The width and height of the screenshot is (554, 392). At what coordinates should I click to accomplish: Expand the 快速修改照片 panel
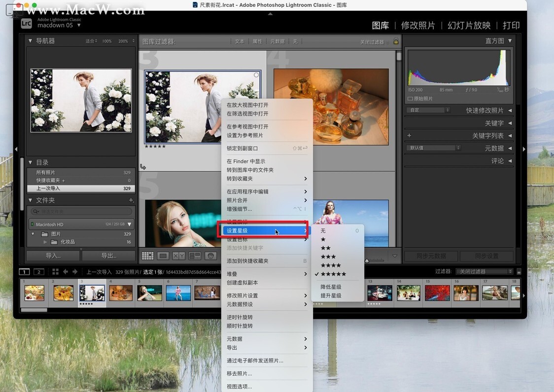(x=510, y=110)
